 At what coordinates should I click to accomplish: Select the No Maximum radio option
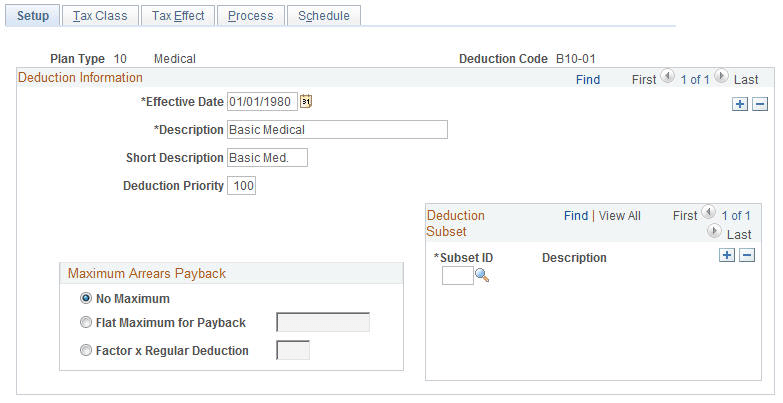point(87,298)
